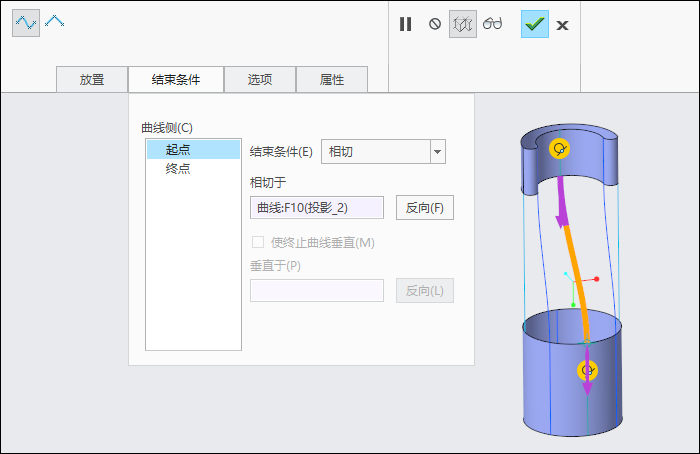Click the orange curve in model
The image size is (700, 454).
(x=577, y=282)
